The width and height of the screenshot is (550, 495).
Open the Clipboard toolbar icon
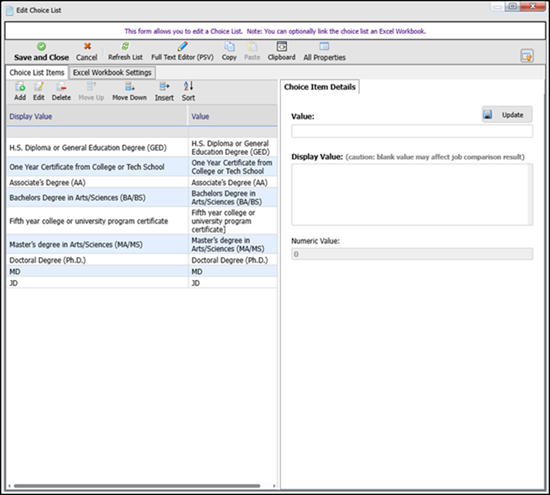(282, 46)
